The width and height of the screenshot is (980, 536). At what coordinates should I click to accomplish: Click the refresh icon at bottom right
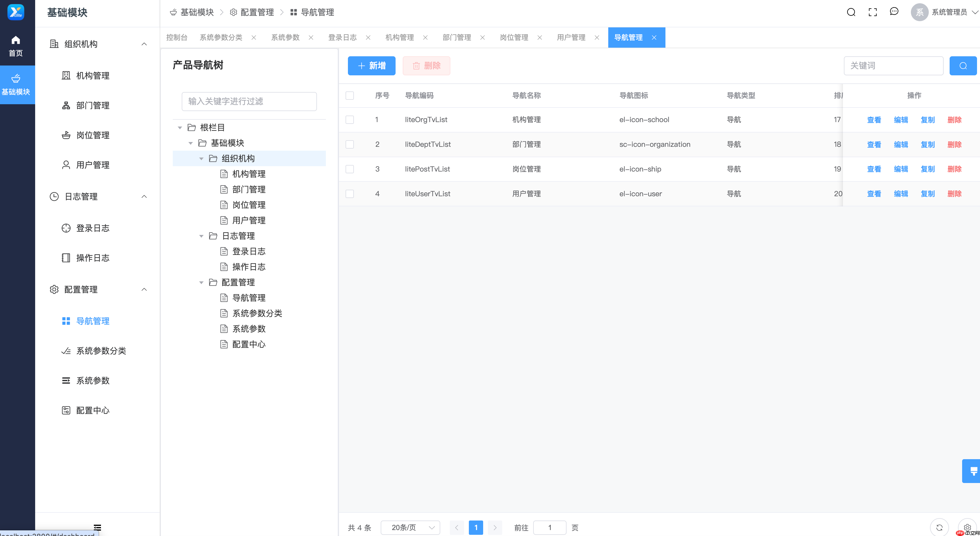click(939, 527)
